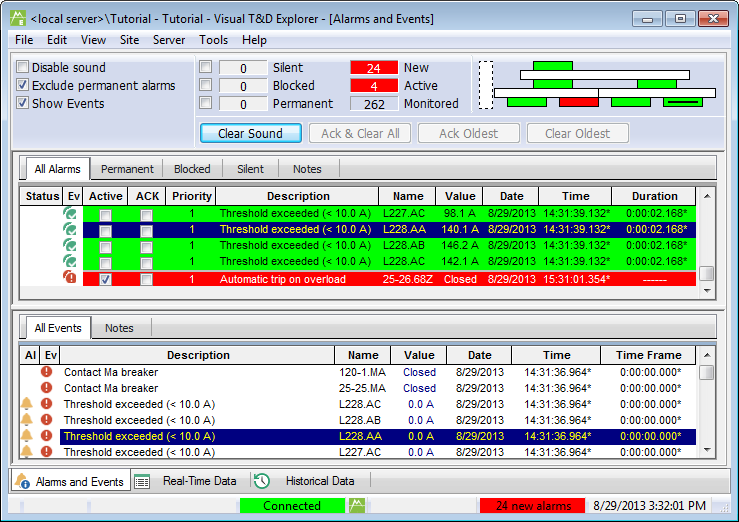Open the Help menu
Screen dimensions: 739x522
[255, 40]
